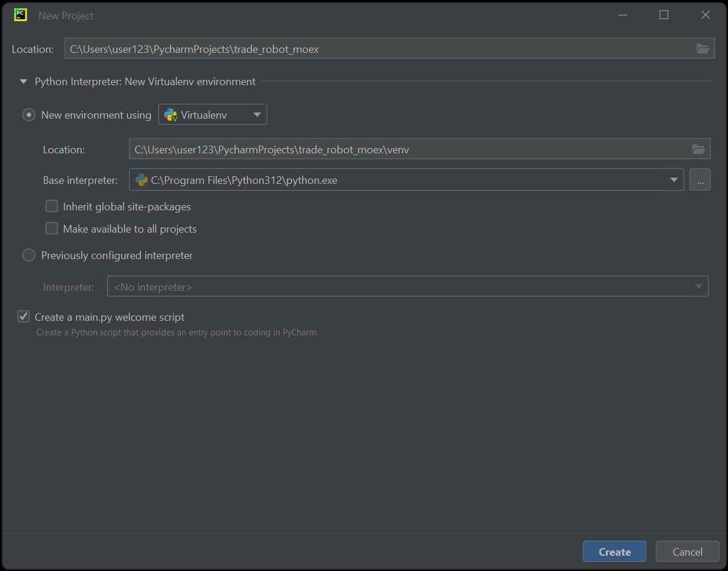
Task: Click the Cancel button
Action: coord(687,552)
